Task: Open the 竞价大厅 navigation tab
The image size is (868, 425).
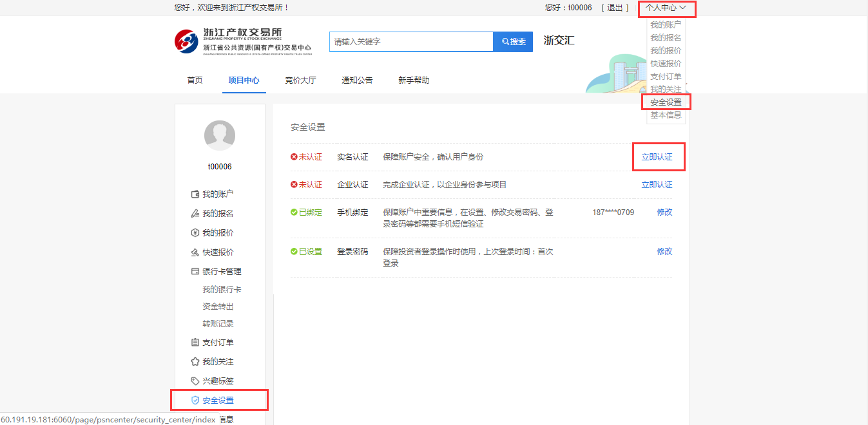Action: point(300,80)
